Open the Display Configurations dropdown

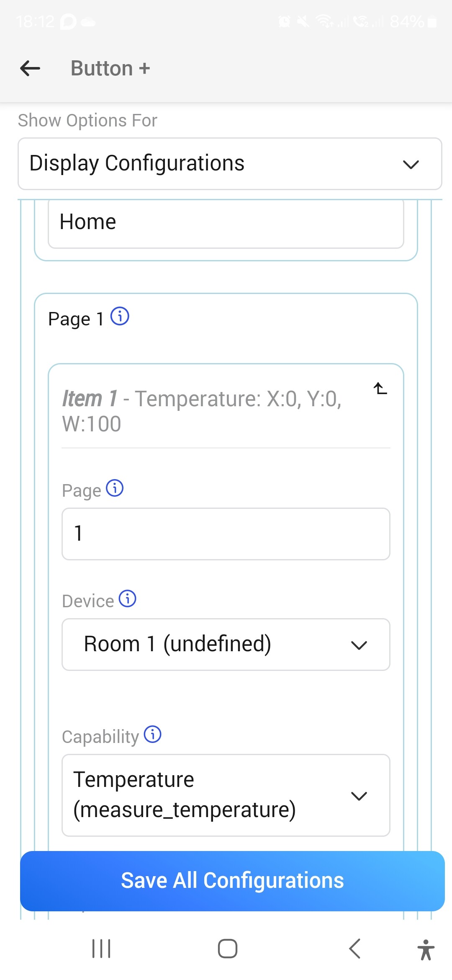[230, 164]
